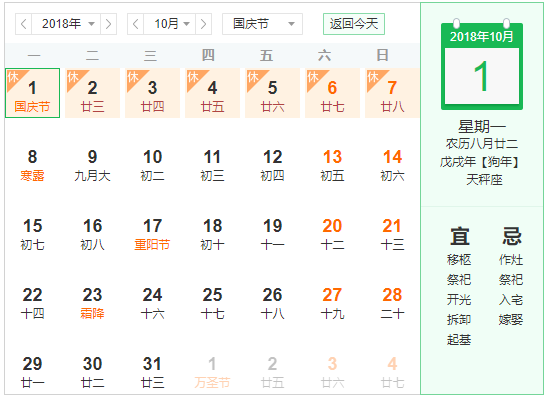Select October 1 国庆节 date cell
The image size is (550, 398).
click(33, 93)
